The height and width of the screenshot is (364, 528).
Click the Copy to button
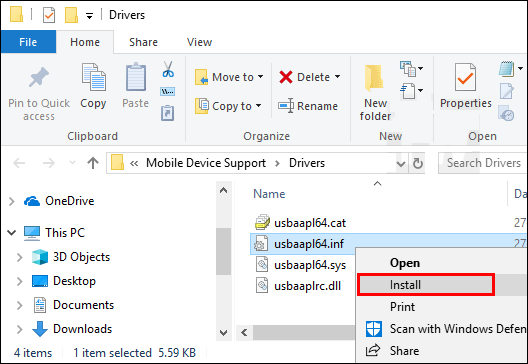pos(228,106)
